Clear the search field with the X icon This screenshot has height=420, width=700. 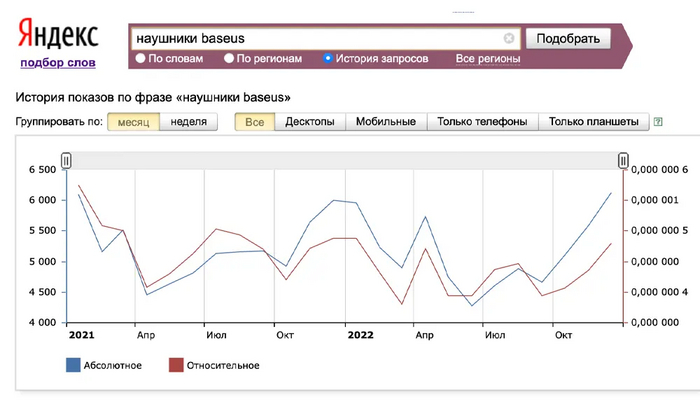(509, 39)
